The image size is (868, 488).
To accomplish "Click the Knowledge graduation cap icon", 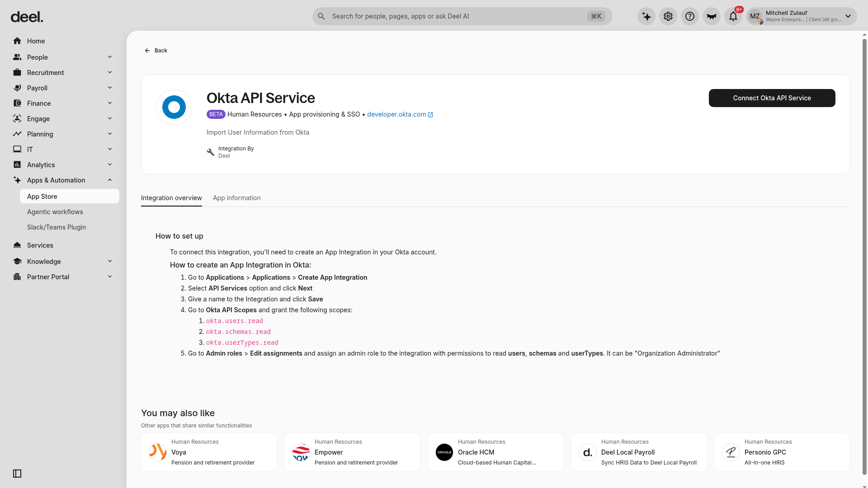I will 17,262.
